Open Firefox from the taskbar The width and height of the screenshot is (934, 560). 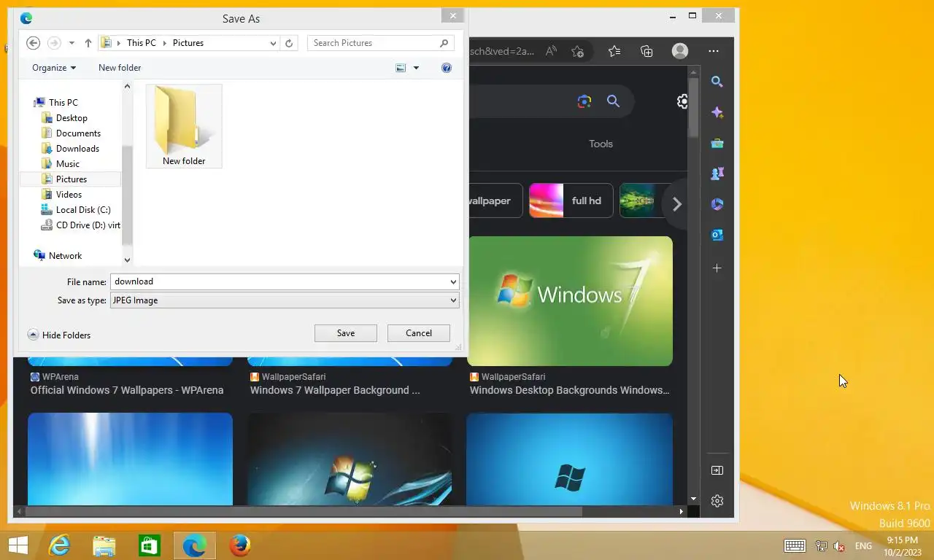tap(239, 545)
